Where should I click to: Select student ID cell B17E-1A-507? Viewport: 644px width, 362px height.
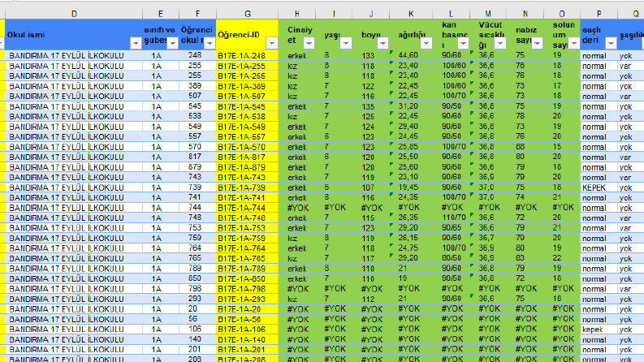pyautogui.click(x=247, y=96)
